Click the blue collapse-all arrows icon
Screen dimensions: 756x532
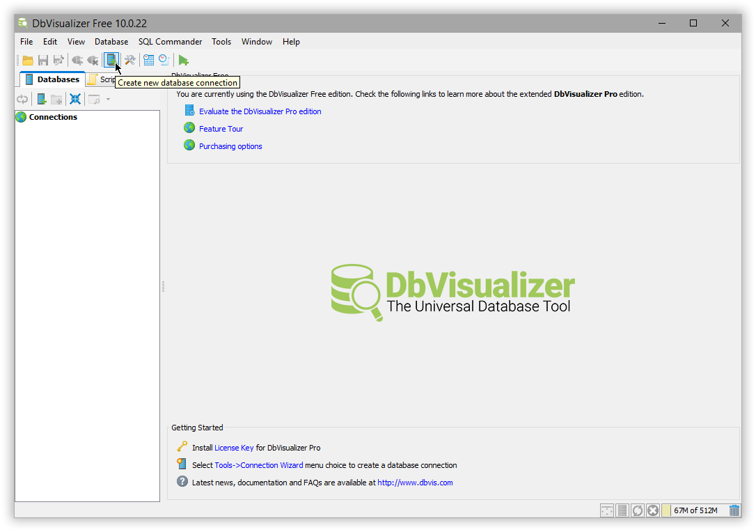75,100
